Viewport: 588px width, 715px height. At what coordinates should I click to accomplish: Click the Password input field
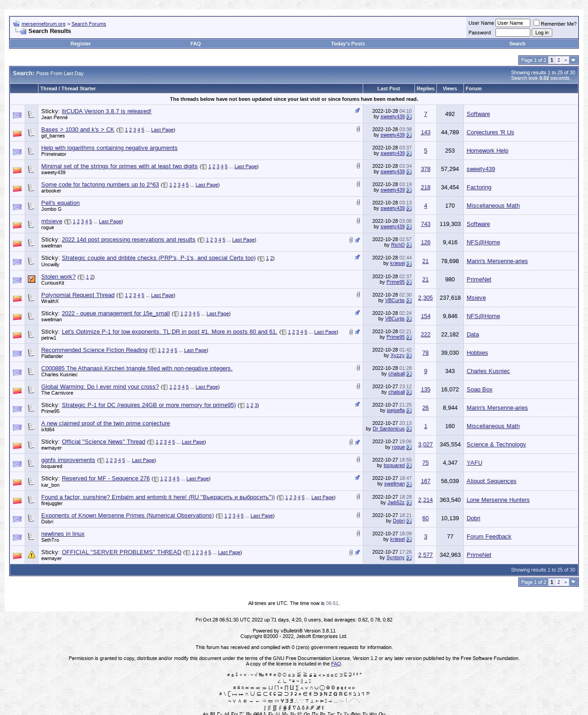coord(513,33)
